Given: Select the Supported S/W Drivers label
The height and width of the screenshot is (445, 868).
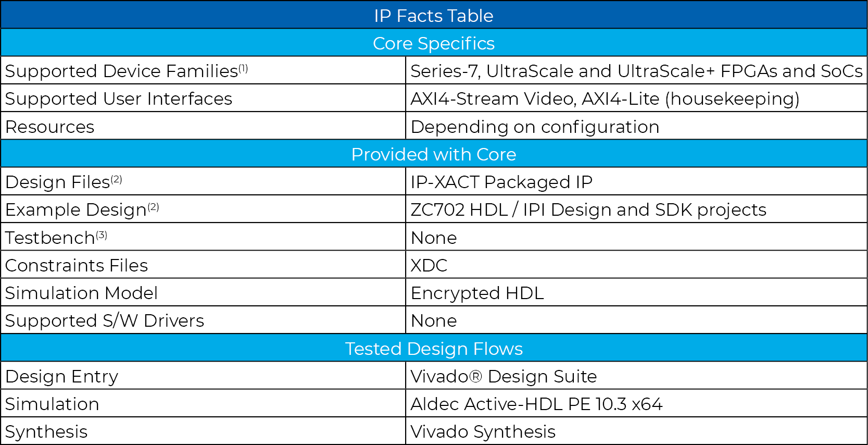Looking at the screenshot, I should click(105, 320).
